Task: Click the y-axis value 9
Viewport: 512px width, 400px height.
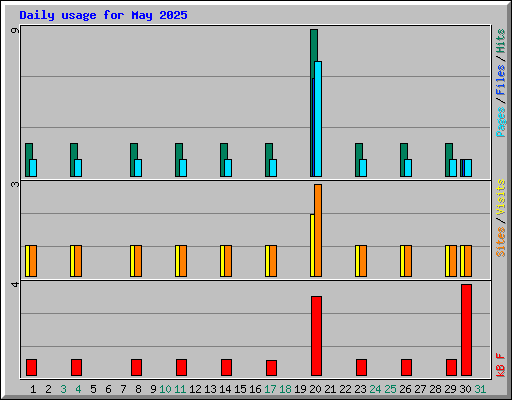Action: point(15,31)
